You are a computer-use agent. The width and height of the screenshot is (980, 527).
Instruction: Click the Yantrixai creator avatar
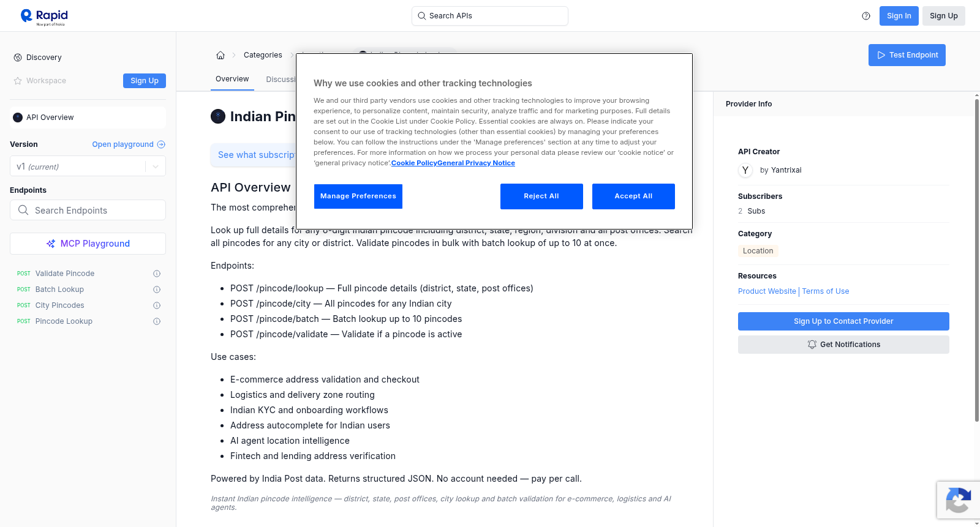745,170
